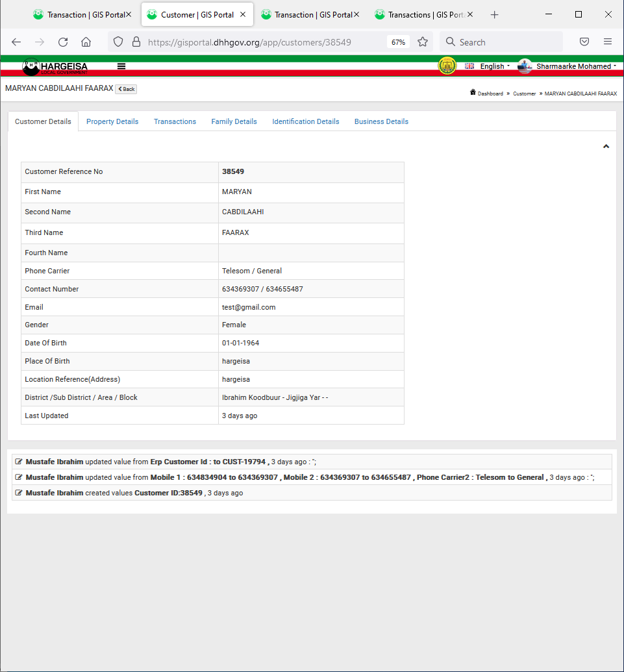Click the Last Updated value 3 days ago
This screenshot has width=624, height=672.
240,416
